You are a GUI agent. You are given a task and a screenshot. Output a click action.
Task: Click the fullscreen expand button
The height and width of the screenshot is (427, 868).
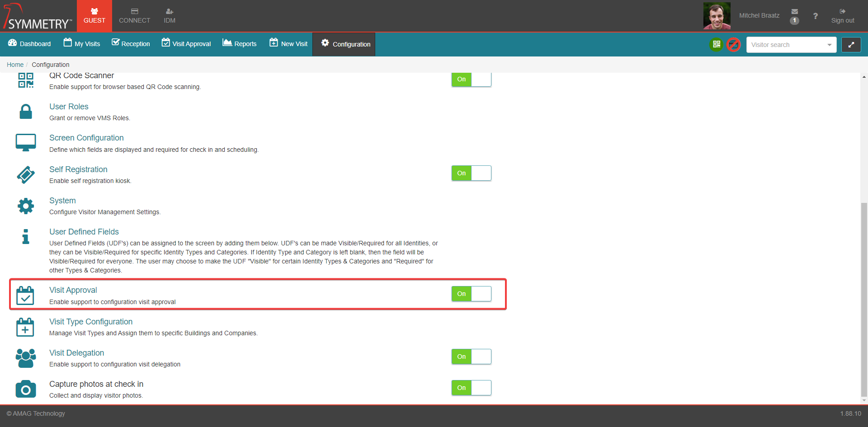(851, 45)
